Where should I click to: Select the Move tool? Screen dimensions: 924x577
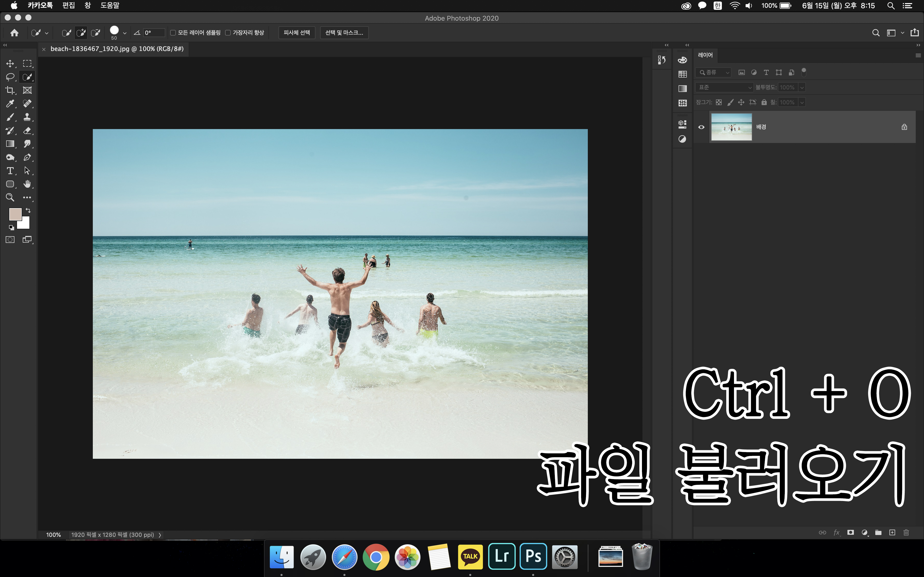point(10,63)
